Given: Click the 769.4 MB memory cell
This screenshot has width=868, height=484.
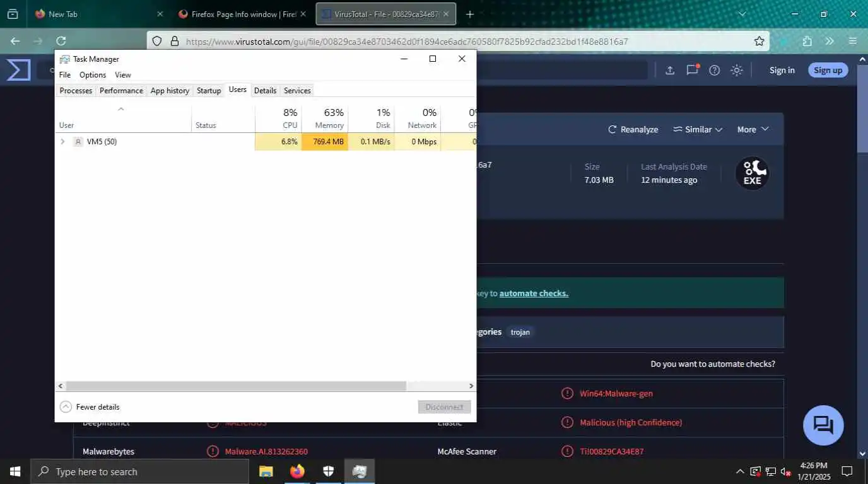Looking at the screenshot, I should [x=325, y=141].
